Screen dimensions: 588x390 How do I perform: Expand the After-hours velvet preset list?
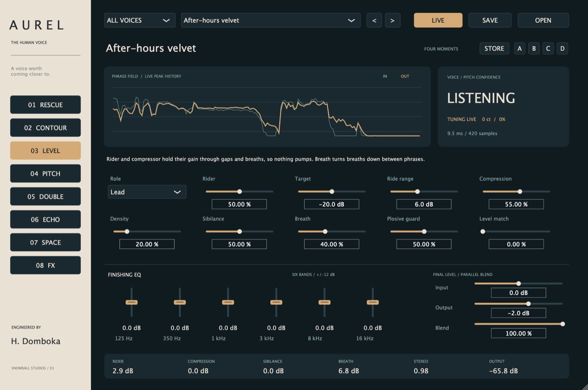[270, 20]
